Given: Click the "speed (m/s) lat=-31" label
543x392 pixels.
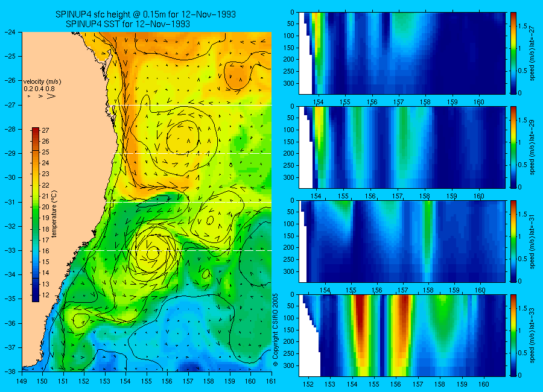Looking at the screenshot, I should point(532,241).
